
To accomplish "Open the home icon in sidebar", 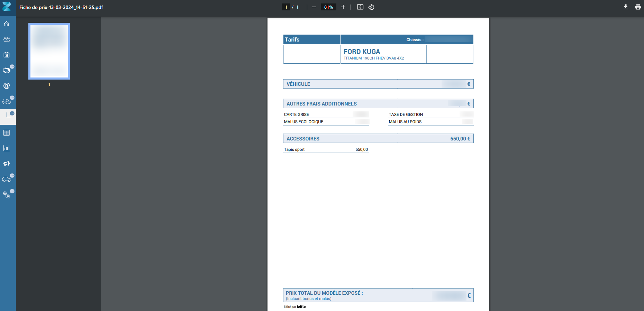I will click(7, 24).
